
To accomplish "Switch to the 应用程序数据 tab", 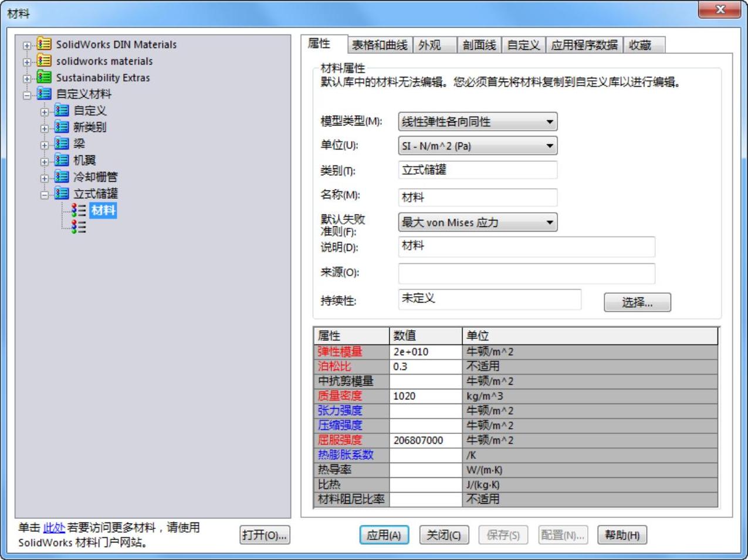I will point(584,45).
